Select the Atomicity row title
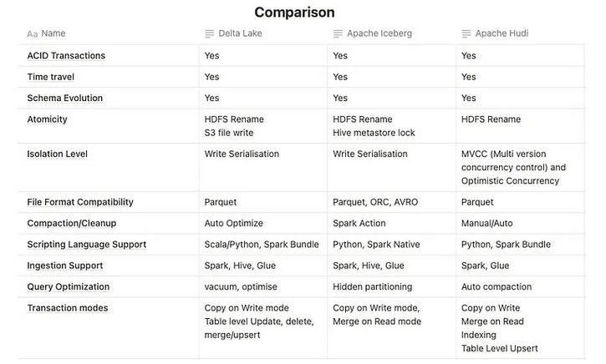The image size is (606, 364). coord(48,119)
